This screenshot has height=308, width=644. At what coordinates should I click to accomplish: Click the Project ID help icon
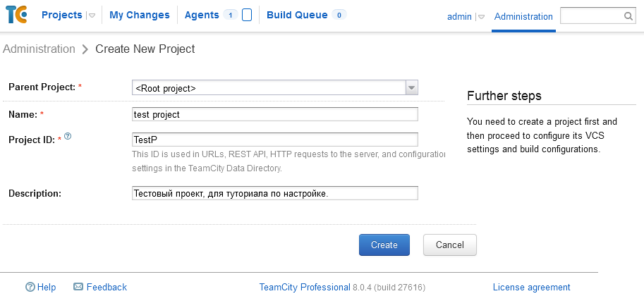68,137
